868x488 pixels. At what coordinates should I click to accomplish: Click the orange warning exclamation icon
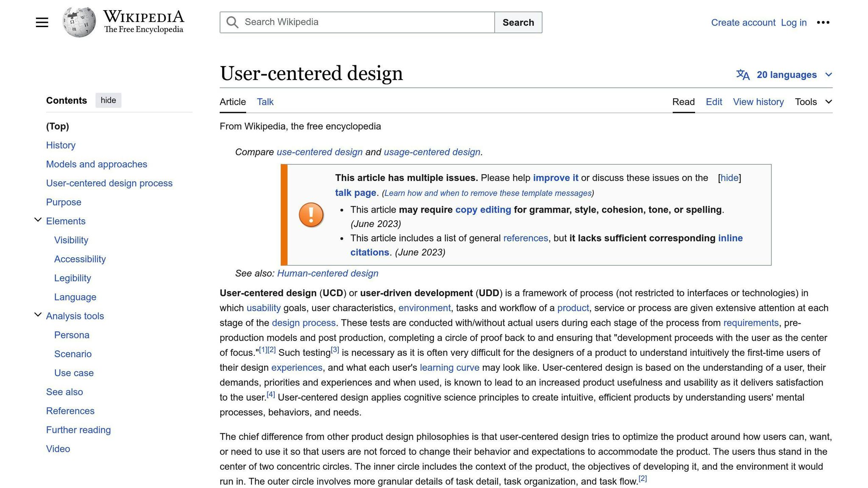(311, 215)
